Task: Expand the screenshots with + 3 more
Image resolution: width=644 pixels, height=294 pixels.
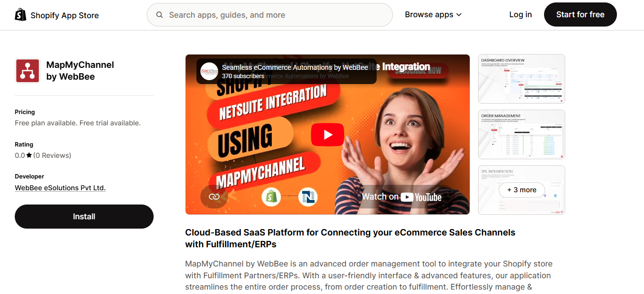Action: click(x=521, y=189)
